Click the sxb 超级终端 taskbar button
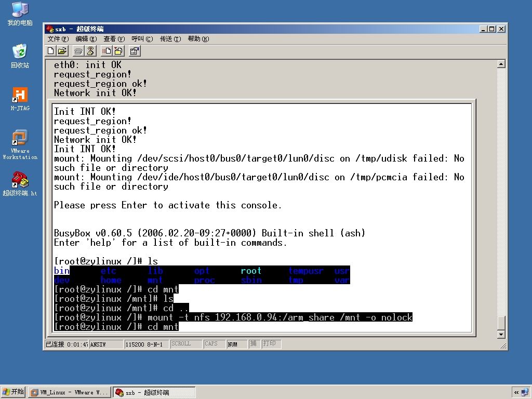The width and height of the screenshot is (532, 399). click(154, 392)
